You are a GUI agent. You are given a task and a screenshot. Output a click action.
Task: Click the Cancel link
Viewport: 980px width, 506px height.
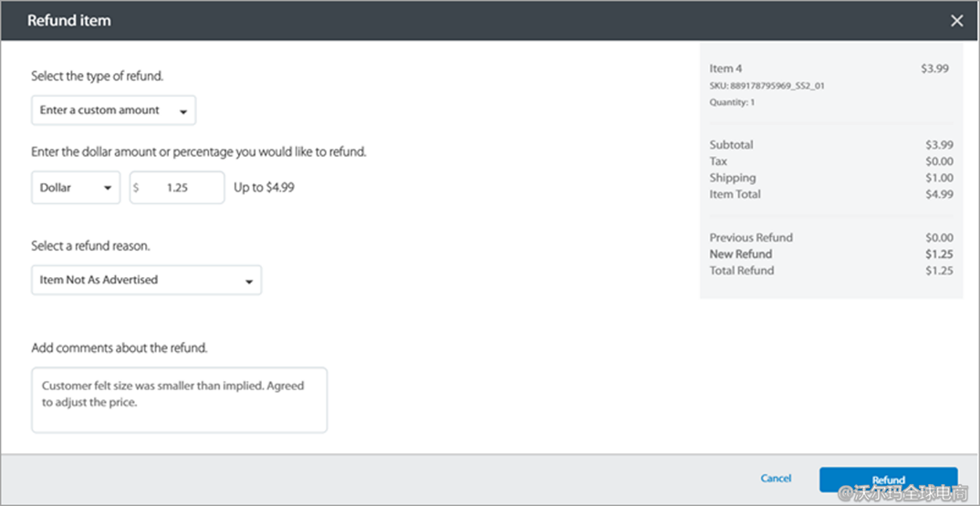pos(776,479)
